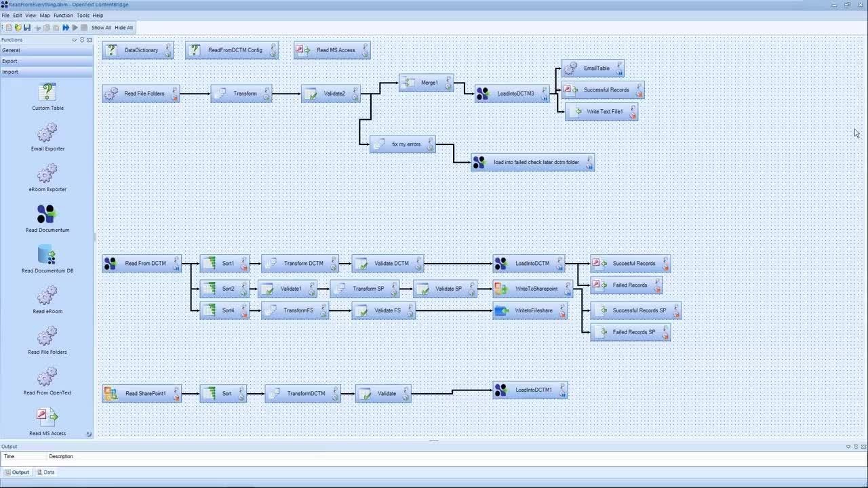The height and width of the screenshot is (488, 868).
Task: Select the Read MS Access sidebar icon
Action: [x=47, y=416]
